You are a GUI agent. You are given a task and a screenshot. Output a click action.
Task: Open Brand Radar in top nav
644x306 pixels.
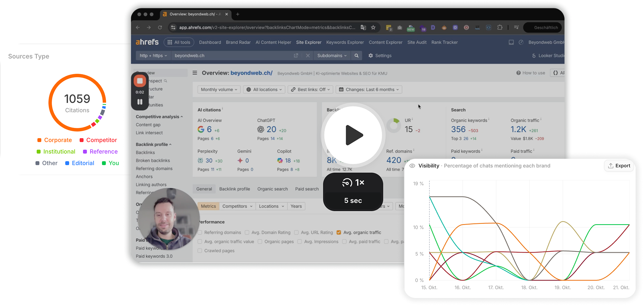pyautogui.click(x=238, y=42)
